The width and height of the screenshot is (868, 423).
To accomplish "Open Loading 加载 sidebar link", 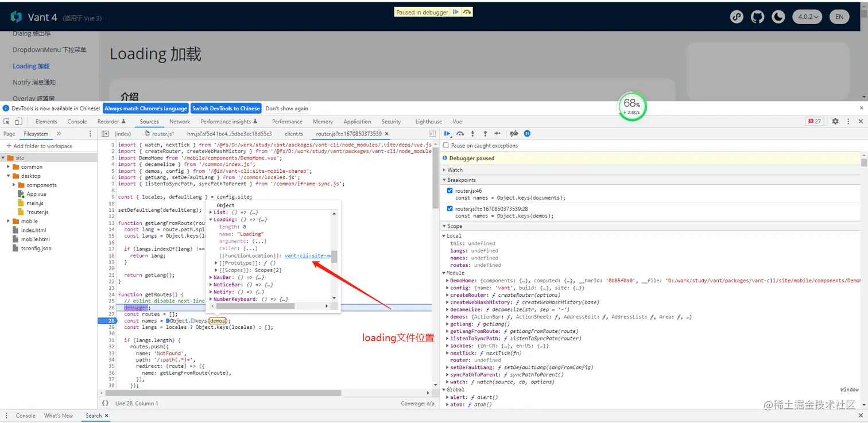I will pyautogui.click(x=31, y=66).
